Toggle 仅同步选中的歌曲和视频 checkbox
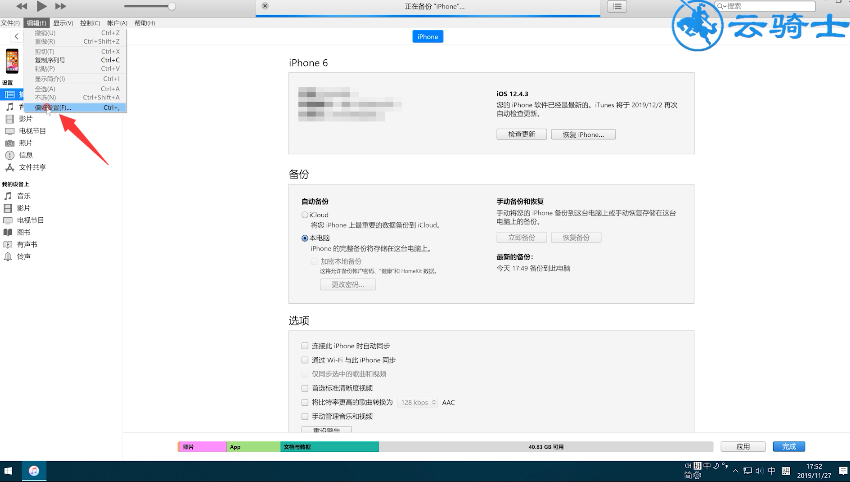Viewport: 850px width, 482px height. [x=305, y=374]
